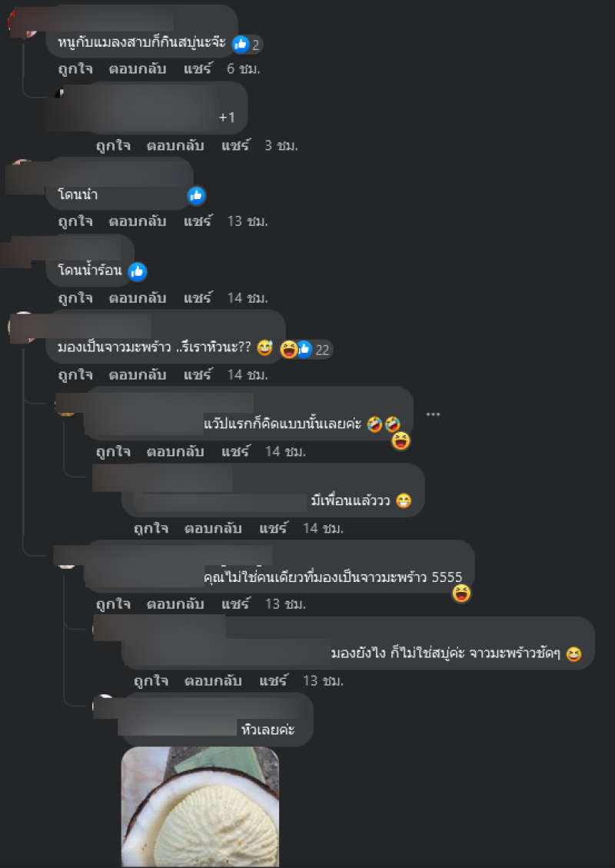The image size is (615, 868).
Task: Click the thumbs-up icon on the โดนน้ำร้อน comment
Action: click(137, 271)
